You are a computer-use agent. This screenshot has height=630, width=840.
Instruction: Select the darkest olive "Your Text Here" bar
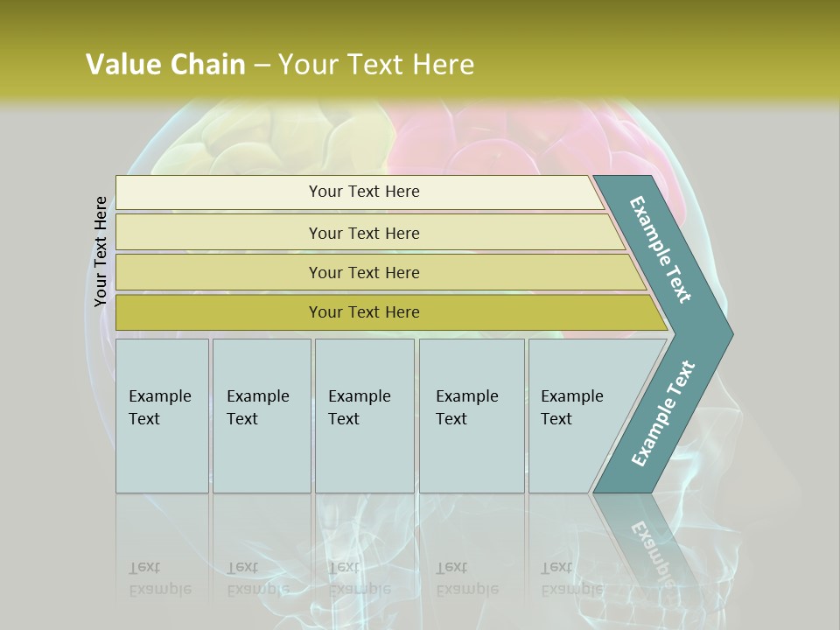pos(364,312)
